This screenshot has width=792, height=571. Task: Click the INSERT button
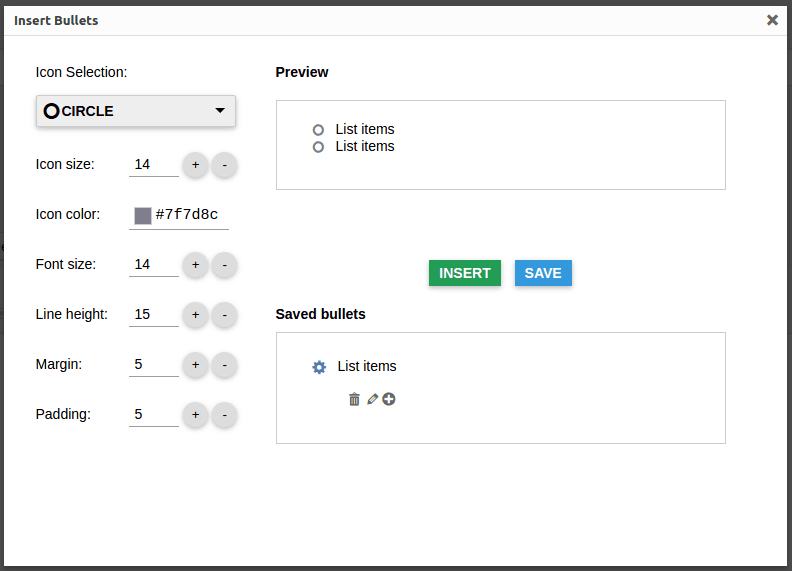pos(465,273)
